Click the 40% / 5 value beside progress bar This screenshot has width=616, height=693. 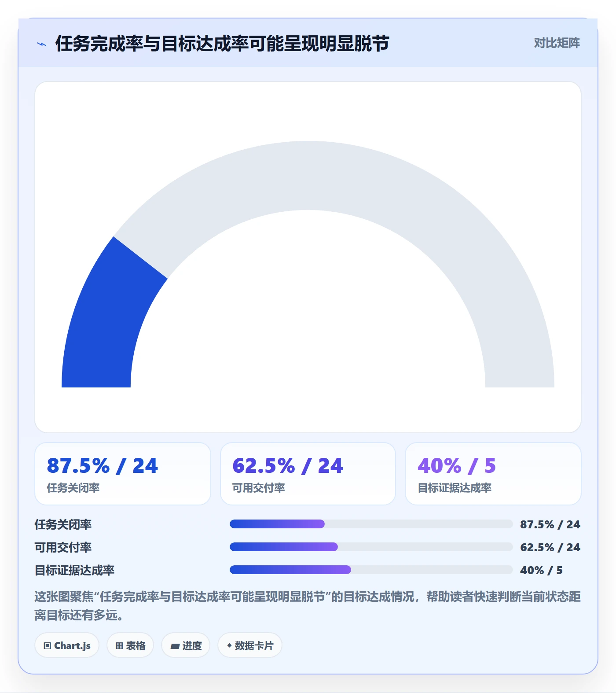point(541,570)
